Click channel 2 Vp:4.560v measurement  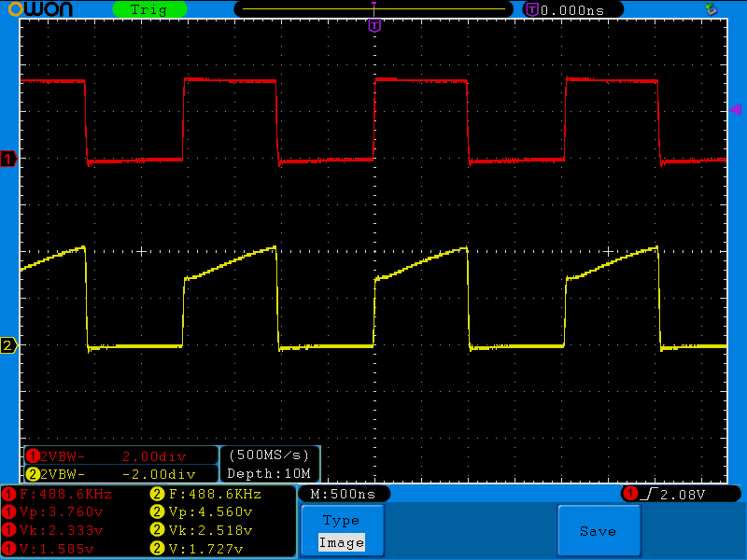click(202, 512)
